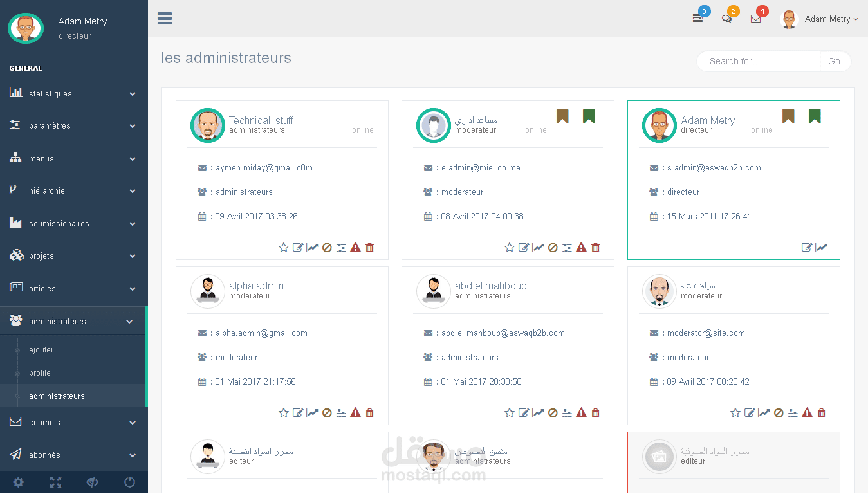This screenshot has width=868, height=494.
Task: Edit the Technical. stuff admin profile
Action: coord(297,247)
